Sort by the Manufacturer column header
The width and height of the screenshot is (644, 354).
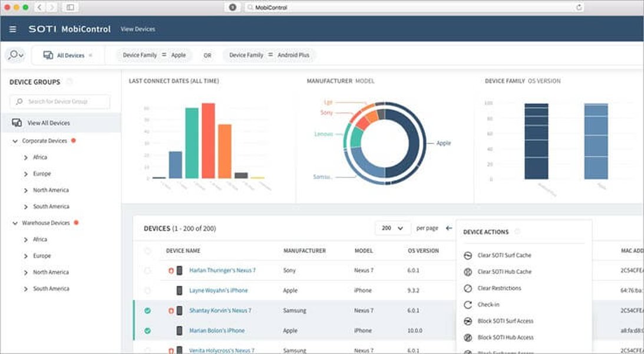[305, 250]
